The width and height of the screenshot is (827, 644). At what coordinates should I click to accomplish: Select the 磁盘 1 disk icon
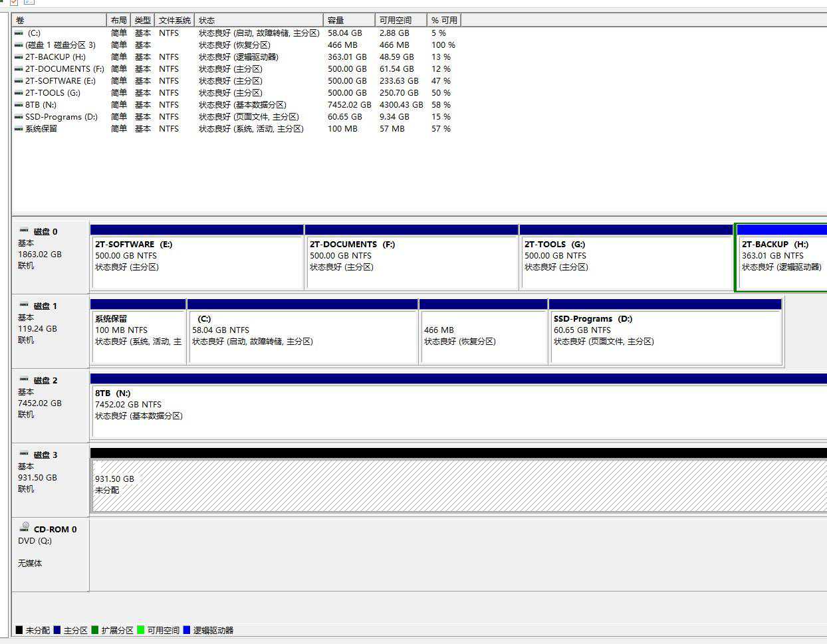[x=24, y=305]
